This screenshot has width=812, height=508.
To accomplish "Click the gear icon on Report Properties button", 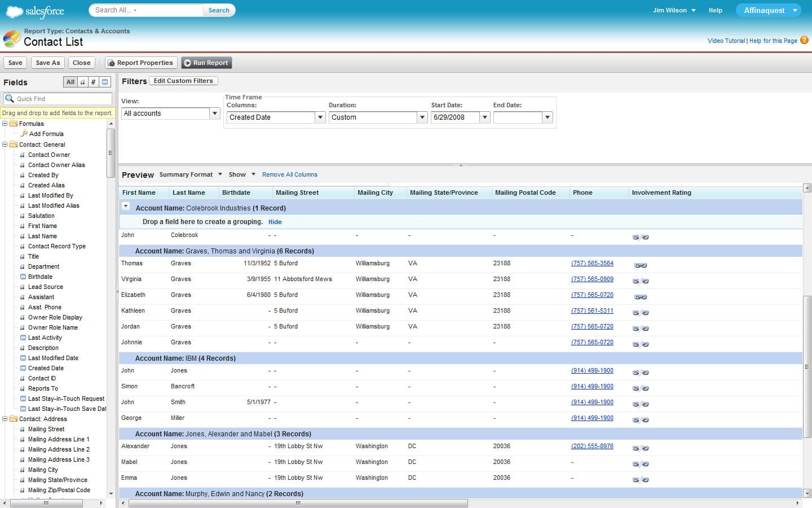I will click(x=112, y=63).
